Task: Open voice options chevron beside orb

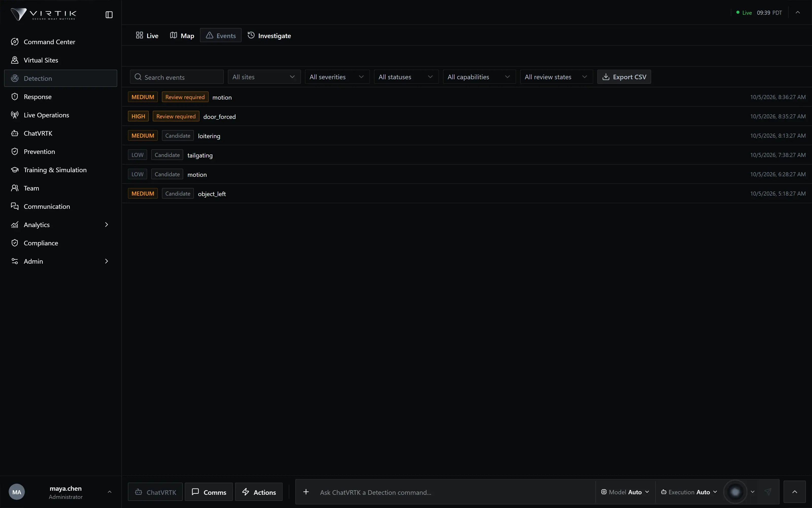Action: tap(753, 492)
